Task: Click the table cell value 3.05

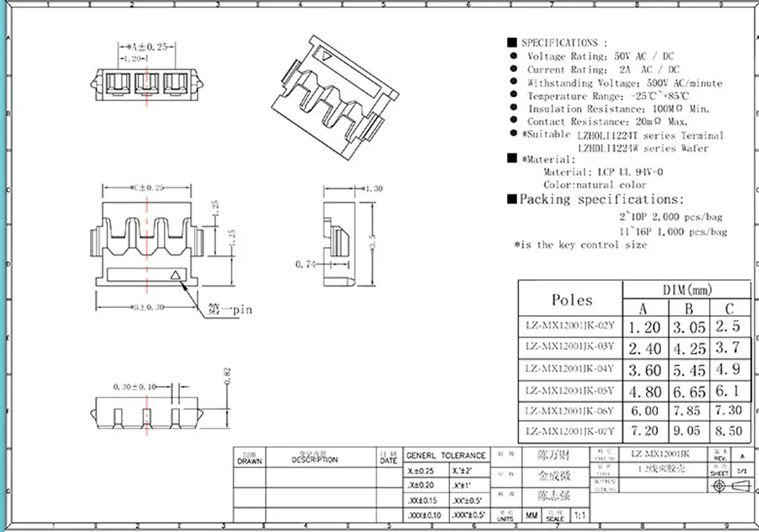Action: click(x=689, y=328)
